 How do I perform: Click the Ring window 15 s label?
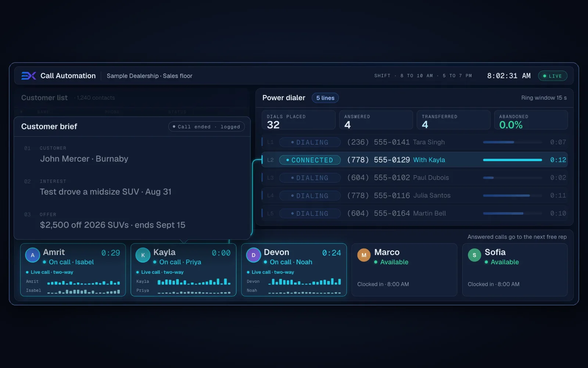(x=544, y=98)
